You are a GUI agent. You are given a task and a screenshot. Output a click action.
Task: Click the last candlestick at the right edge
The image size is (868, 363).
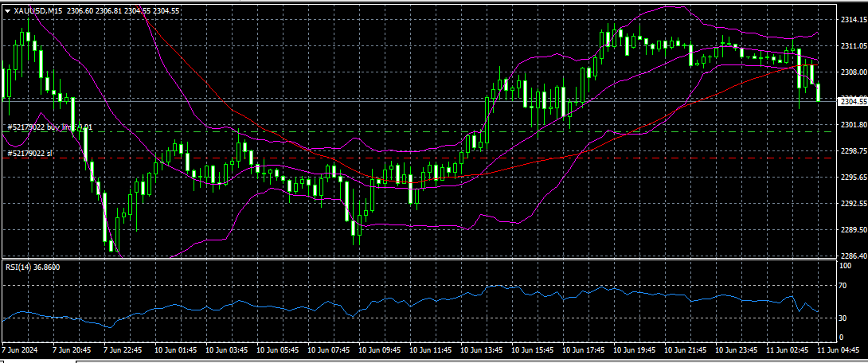click(x=818, y=92)
